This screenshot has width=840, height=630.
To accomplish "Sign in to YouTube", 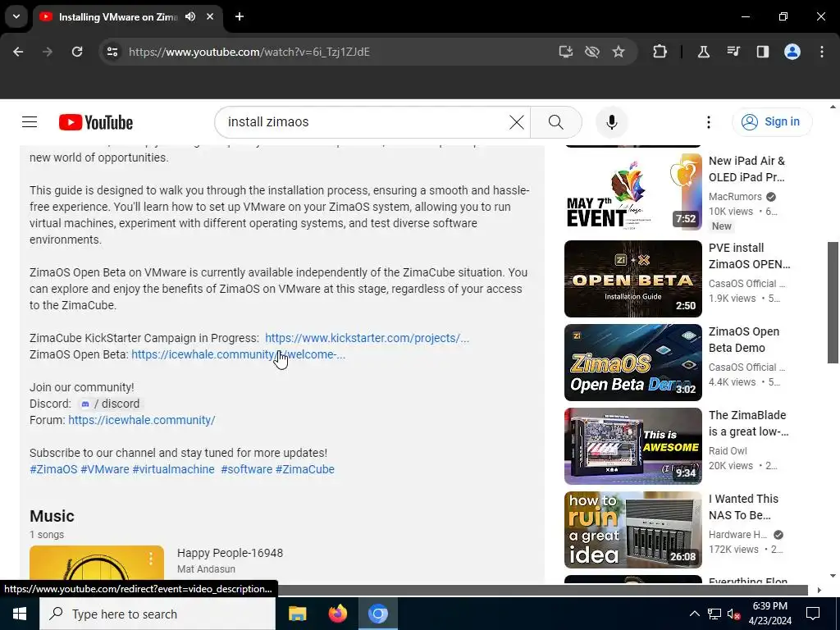I will pos(772,122).
